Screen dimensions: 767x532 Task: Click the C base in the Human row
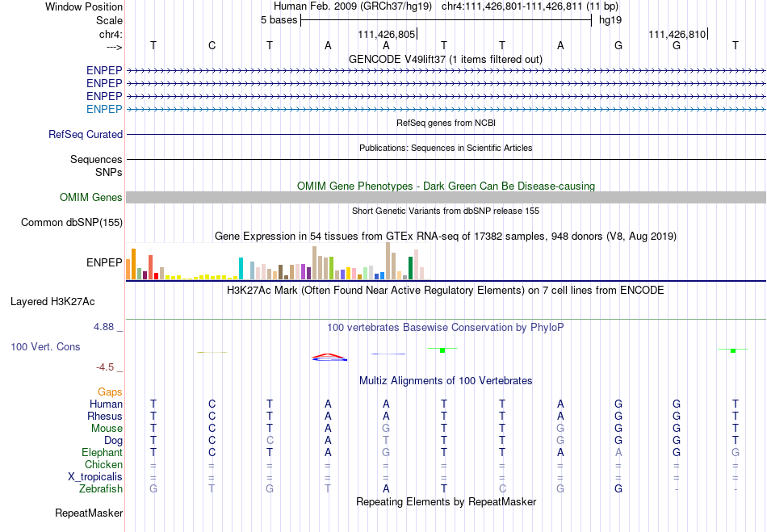tap(212, 404)
